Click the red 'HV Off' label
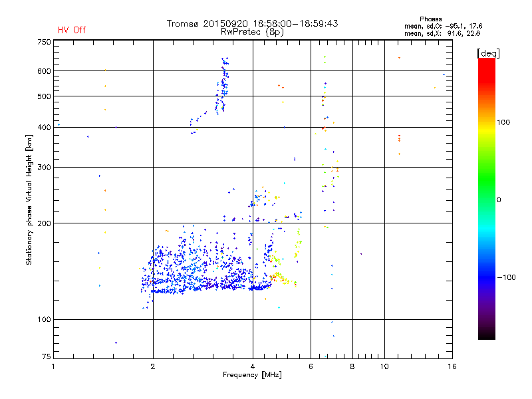 72,30
